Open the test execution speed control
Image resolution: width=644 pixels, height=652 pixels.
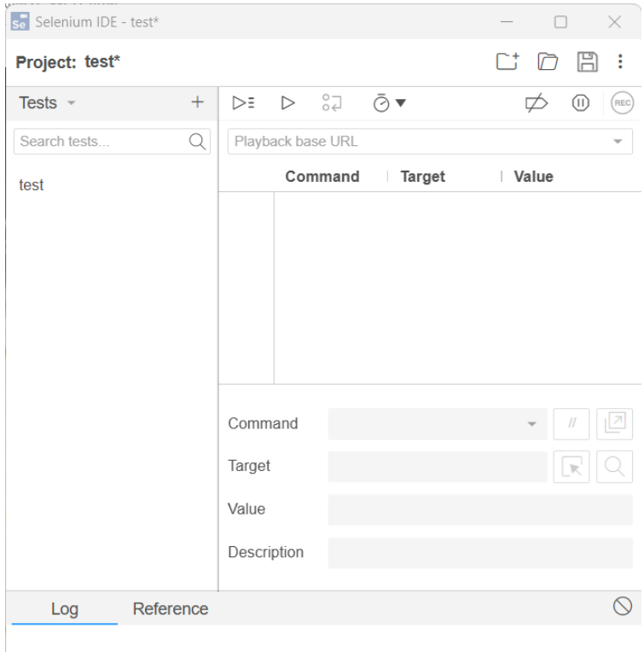click(389, 103)
